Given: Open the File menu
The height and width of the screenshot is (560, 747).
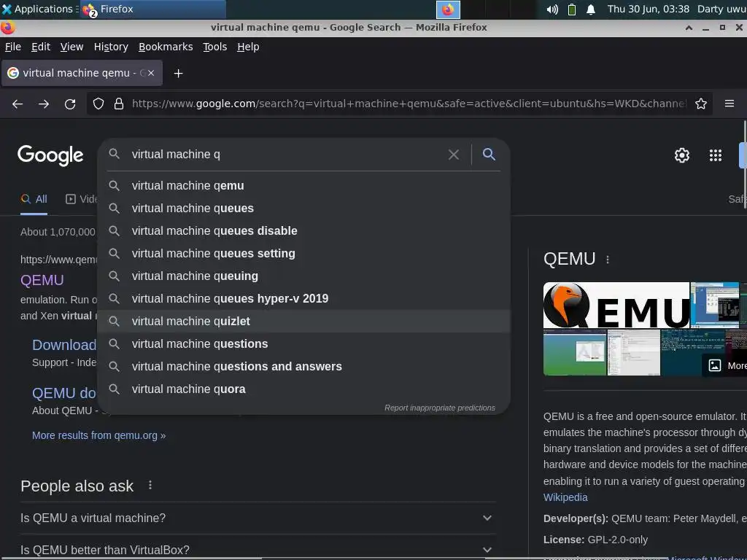Looking at the screenshot, I should tap(13, 47).
